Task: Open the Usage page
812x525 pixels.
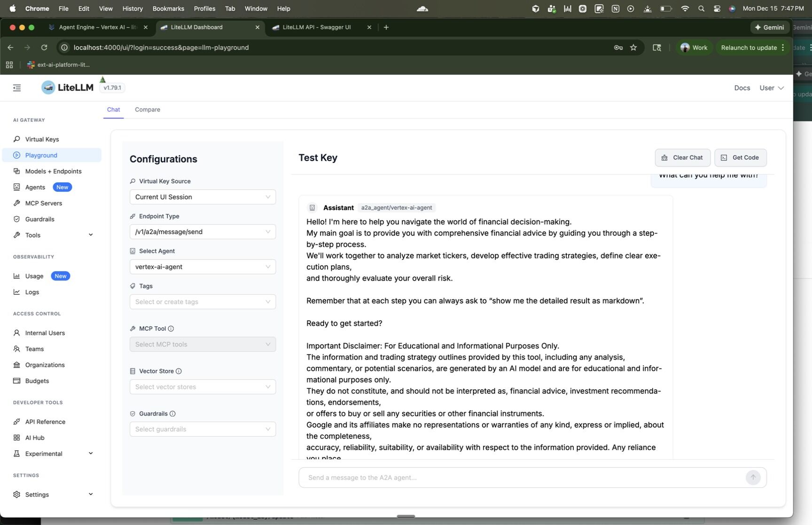Action: click(x=34, y=276)
